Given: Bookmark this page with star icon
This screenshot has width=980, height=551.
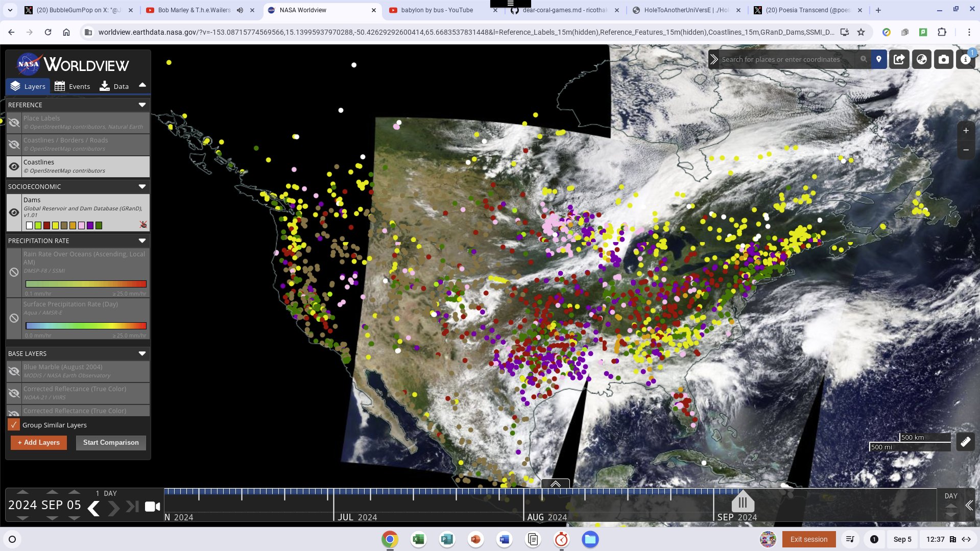Looking at the screenshot, I should [x=861, y=32].
